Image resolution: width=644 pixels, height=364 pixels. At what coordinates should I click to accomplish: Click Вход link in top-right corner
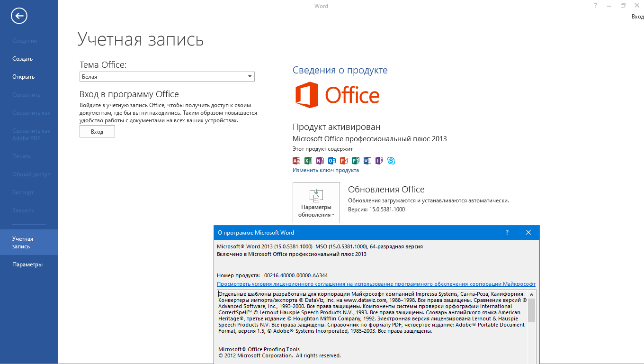click(x=637, y=17)
